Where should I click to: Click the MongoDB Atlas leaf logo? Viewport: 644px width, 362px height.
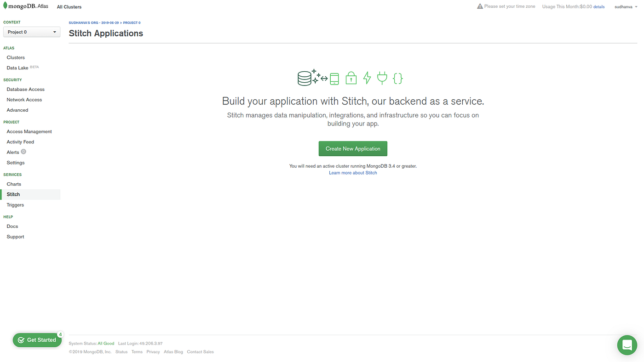6,5
